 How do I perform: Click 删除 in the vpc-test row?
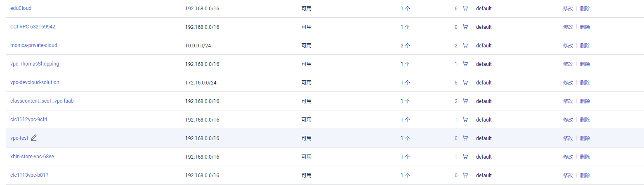point(585,138)
